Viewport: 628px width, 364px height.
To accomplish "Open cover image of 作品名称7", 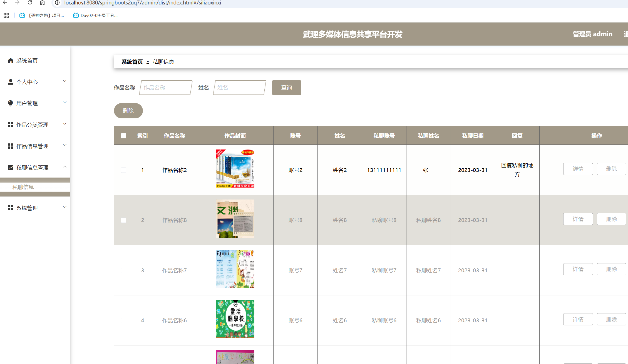I will (x=235, y=269).
